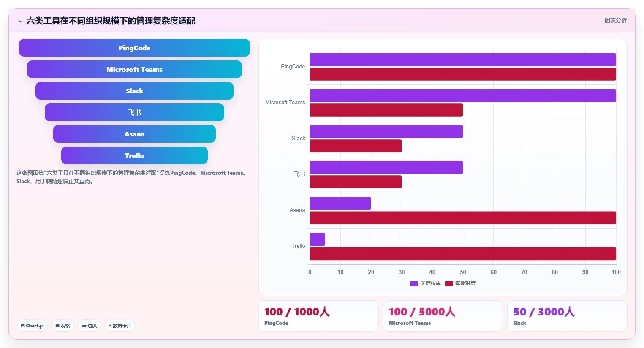Select the Asana funnel bar

click(x=134, y=134)
